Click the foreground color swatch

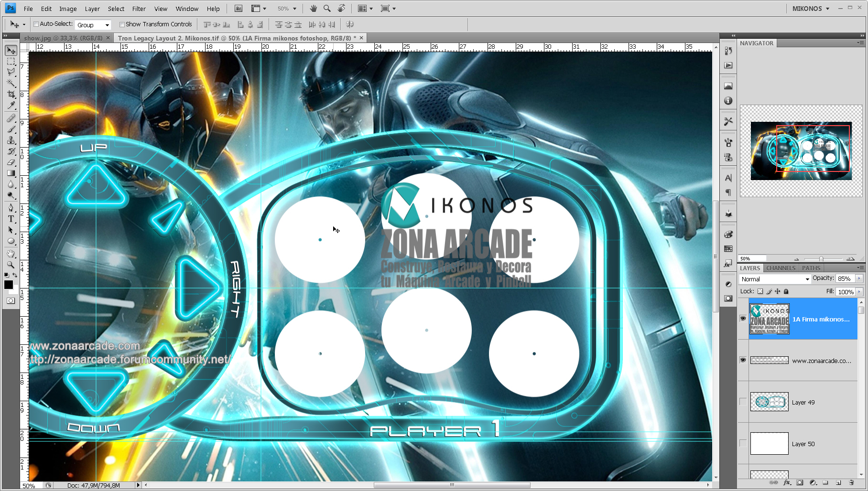point(8,285)
